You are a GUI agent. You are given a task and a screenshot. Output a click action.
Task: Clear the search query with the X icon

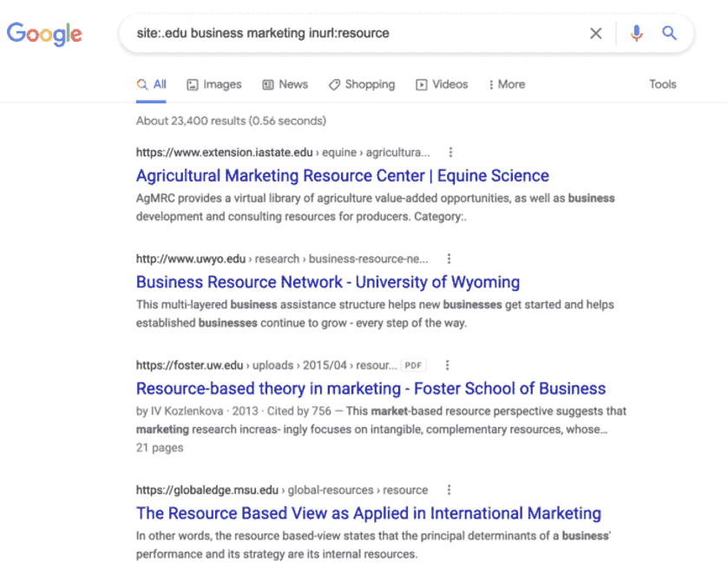click(596, 33)
